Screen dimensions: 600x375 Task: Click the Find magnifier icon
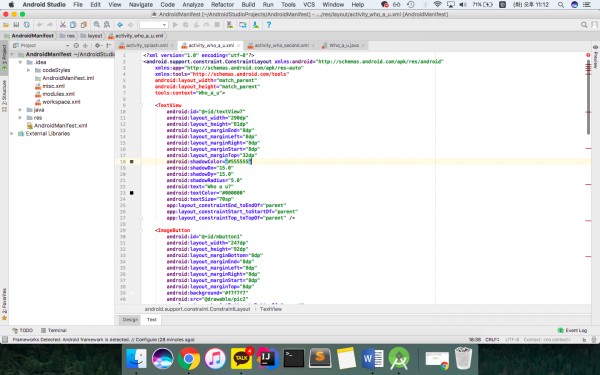click(x=96, y=25)
